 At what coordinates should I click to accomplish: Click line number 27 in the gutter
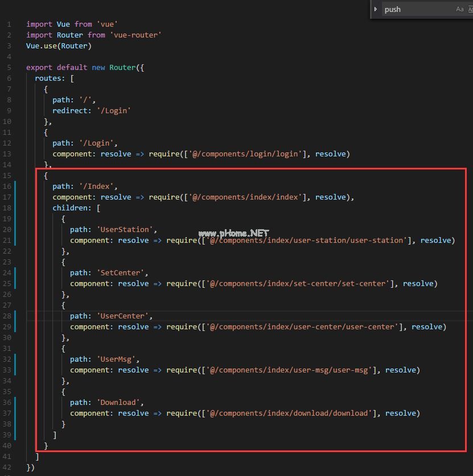point(7,305)
